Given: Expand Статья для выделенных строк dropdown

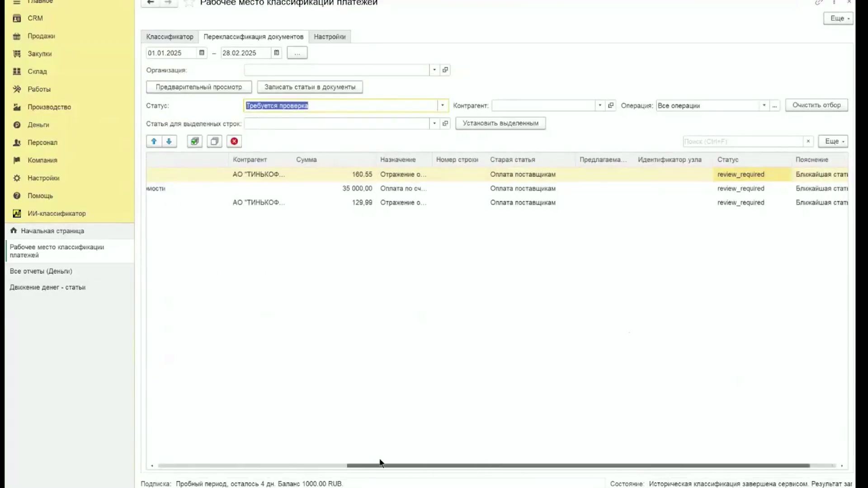Looking at the screenshot, I should (434, 123).
